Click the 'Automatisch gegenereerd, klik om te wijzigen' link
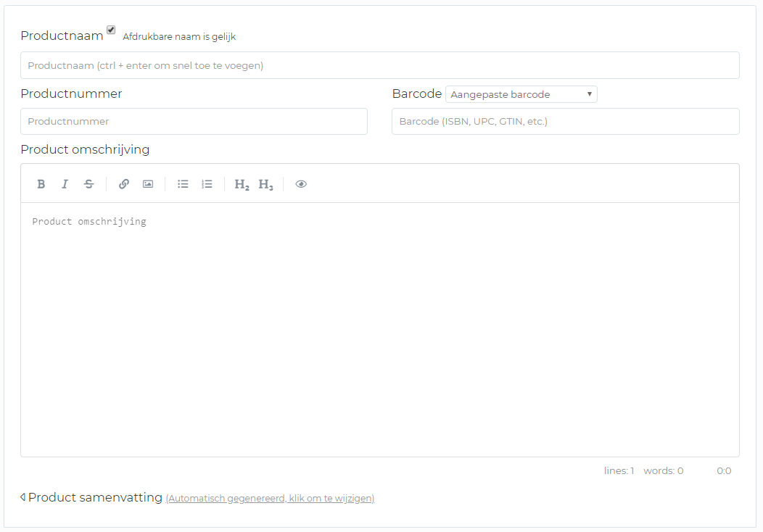Viewport: 763px width, 532px height. [270, 499]
